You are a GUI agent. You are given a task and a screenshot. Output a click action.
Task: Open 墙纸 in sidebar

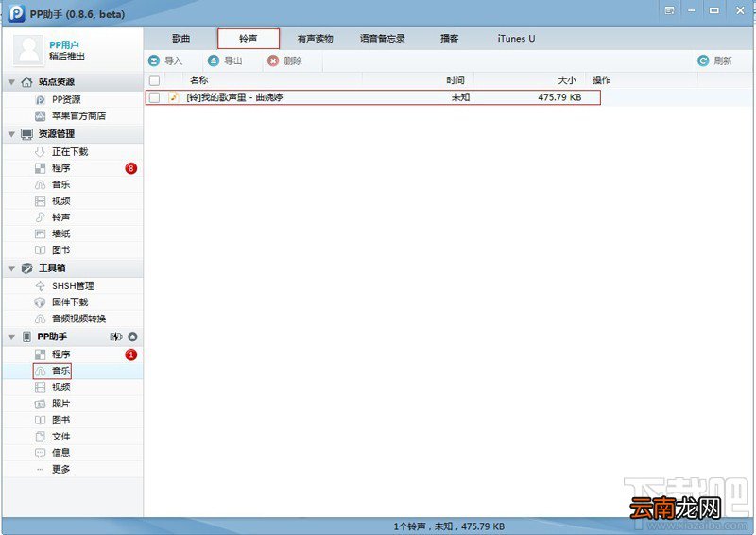(x=61, y=234)
